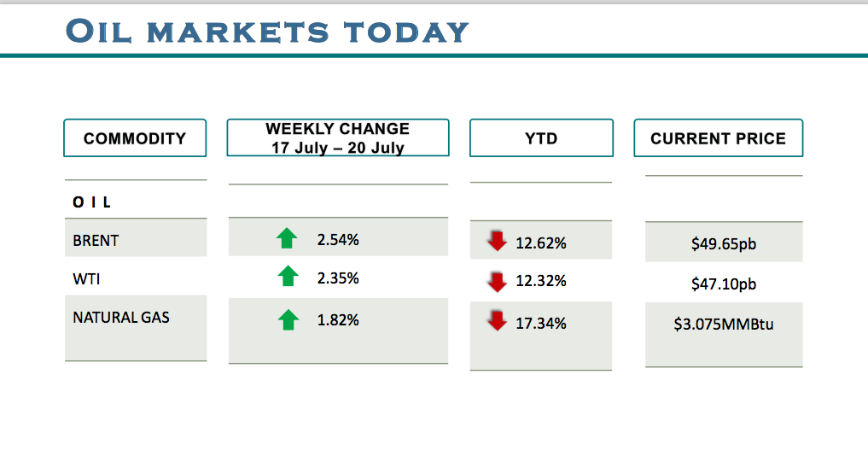Select the $3.075MMBtu natural gas price

pos(724,325)
